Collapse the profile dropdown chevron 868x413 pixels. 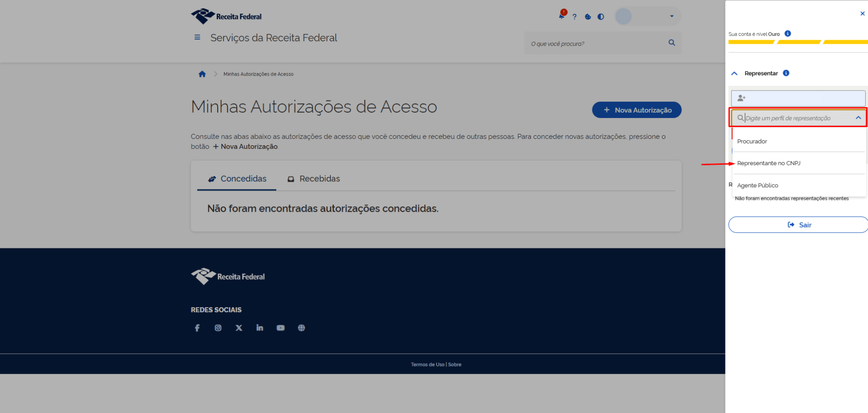click(858, 118)
